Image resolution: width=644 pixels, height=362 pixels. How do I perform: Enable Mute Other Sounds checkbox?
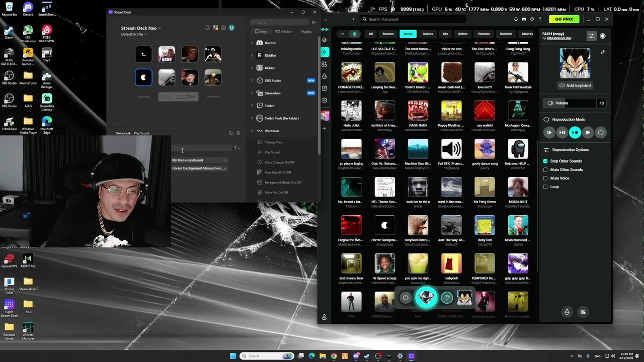[x=545, y=169]
